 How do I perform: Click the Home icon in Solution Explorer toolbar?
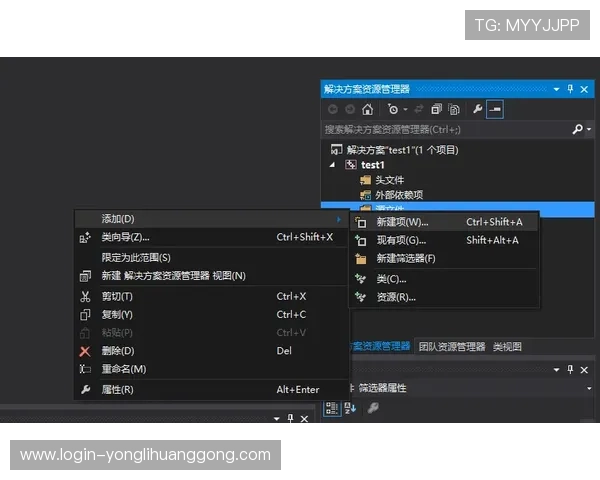click(x=367, y=109)
